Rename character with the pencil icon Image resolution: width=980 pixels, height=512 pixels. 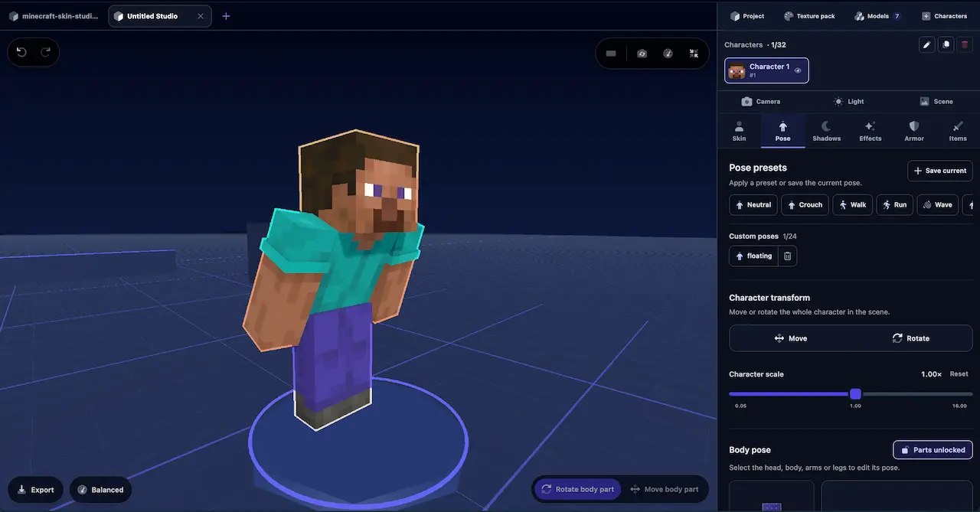tap(927, 44)
